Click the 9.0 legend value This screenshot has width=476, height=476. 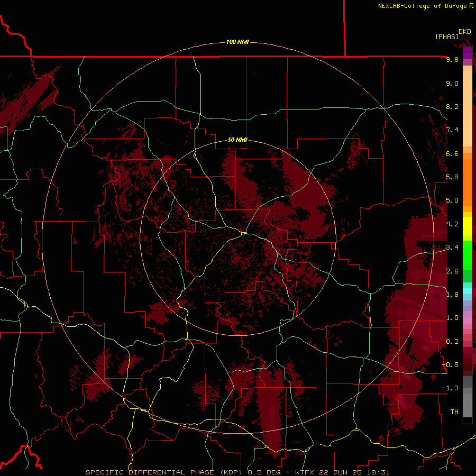[452, 83]
